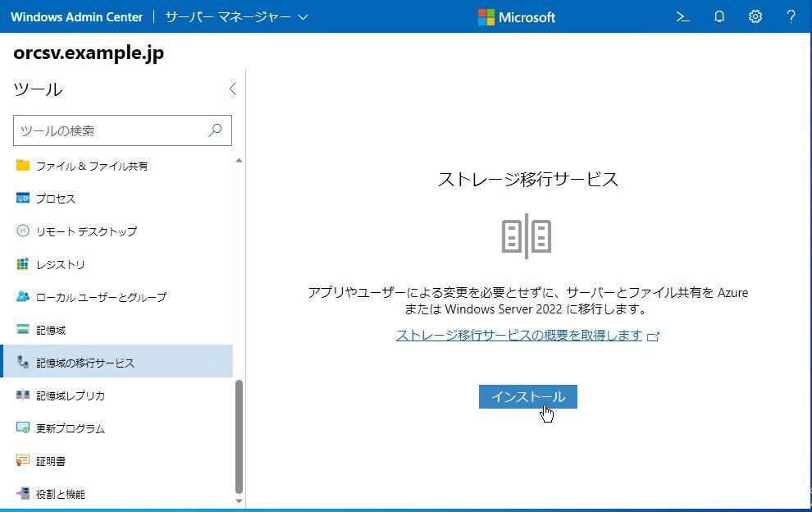Select リモート デスクトップ tool
This screenshot has height=512, width=812.
[x=117, y=231]
